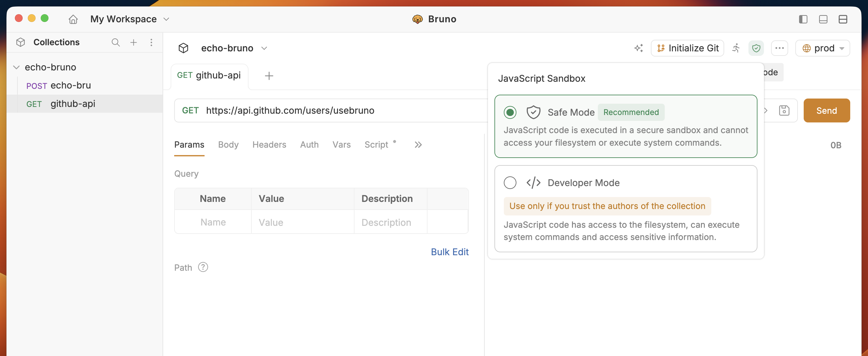
Task: Switch to the horizontal split layout icon
Action: [843, 19]
